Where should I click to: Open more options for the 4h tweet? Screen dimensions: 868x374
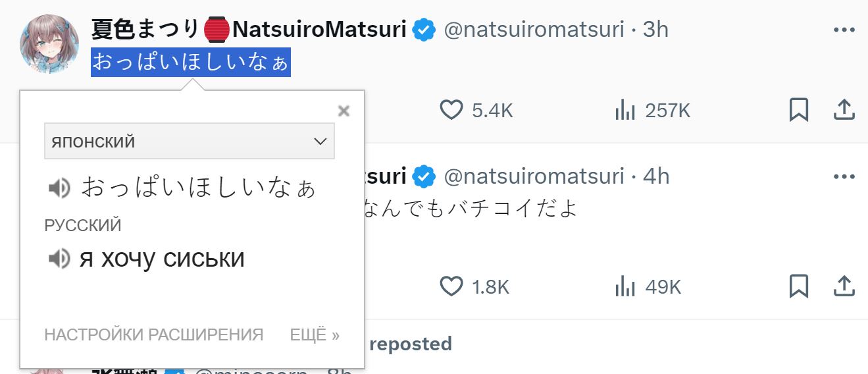point(844,176)
